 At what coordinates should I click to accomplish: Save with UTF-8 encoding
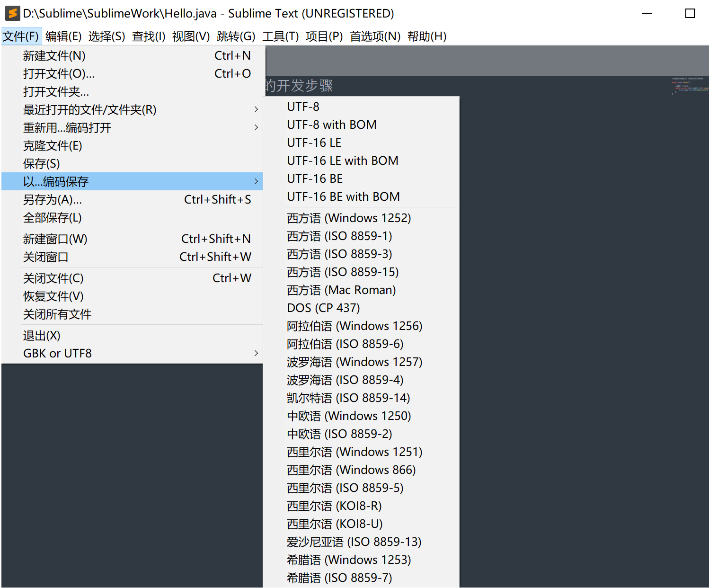[x=361, y=107]
